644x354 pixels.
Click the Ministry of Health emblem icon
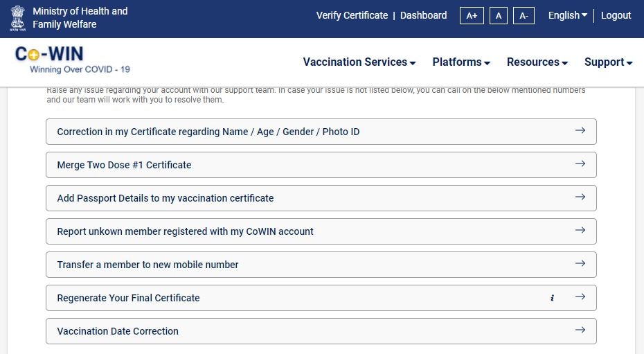[x=18, y=19]
